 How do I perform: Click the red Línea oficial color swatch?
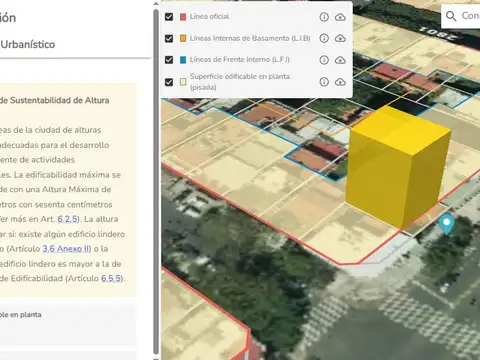pos(183,17)
